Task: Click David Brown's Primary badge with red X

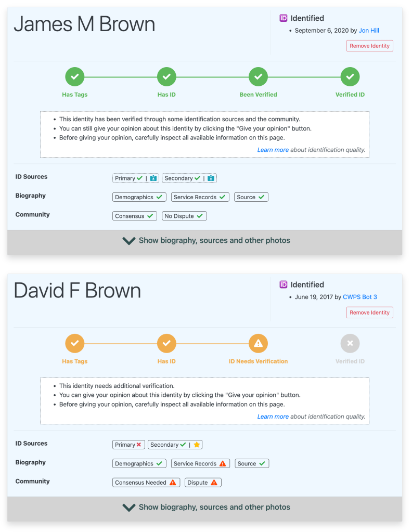Action: point(128,445)
